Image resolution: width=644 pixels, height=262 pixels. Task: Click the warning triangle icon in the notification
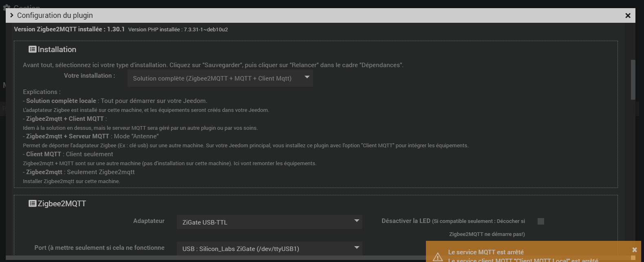[x=438, y=257]
